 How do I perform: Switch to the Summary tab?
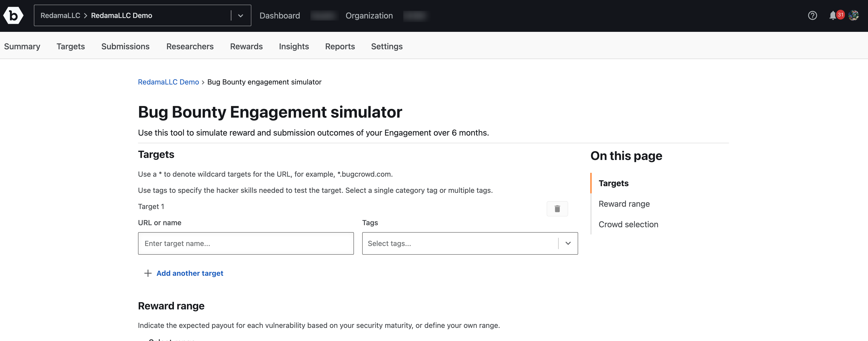(x=22, y=46)
